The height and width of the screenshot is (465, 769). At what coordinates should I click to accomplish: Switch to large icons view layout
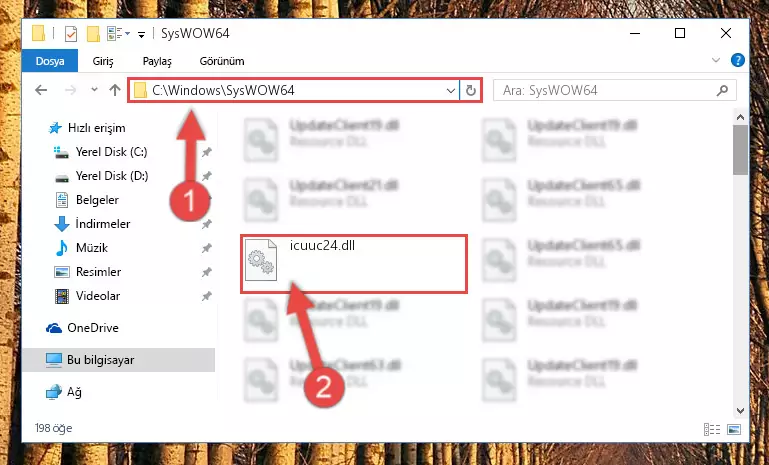[x=734, y=429]
